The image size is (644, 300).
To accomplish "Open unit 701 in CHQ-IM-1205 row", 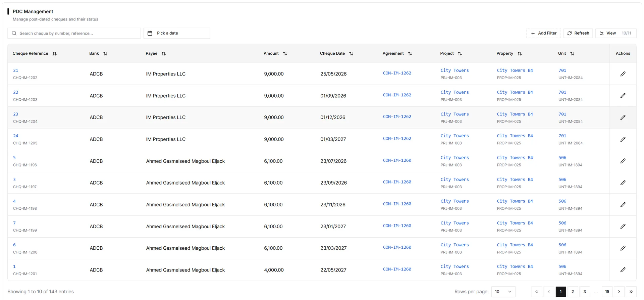I will (562, 136).
